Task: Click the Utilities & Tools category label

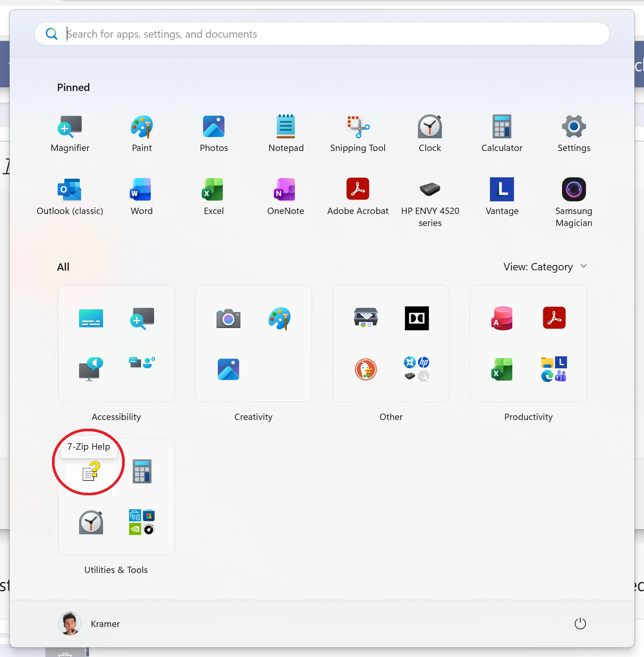Action: tap(116, 570)
